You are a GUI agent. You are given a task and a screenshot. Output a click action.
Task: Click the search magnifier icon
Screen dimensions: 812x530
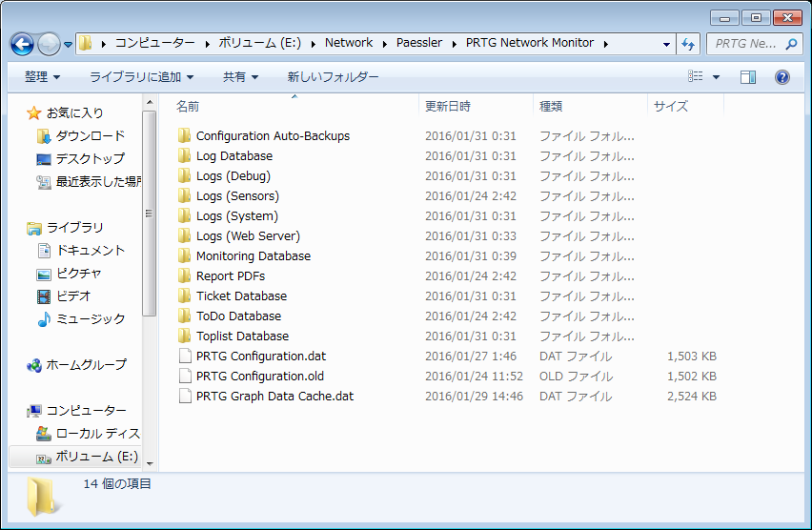(791, 44)
